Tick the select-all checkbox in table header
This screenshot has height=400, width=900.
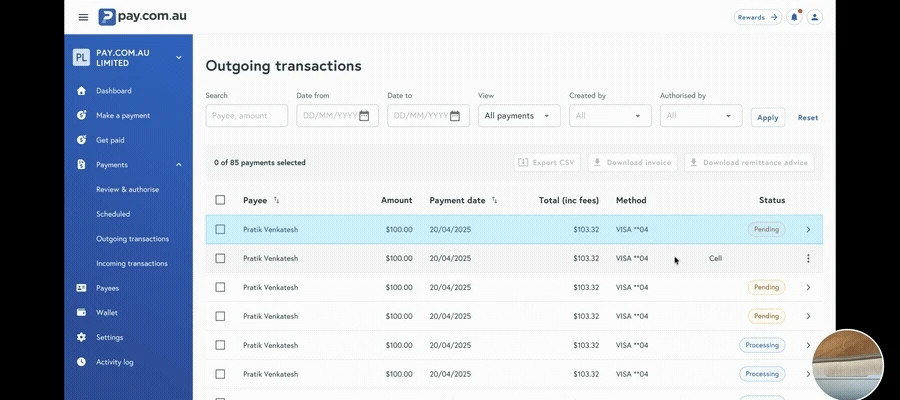[x=220, y=200]
